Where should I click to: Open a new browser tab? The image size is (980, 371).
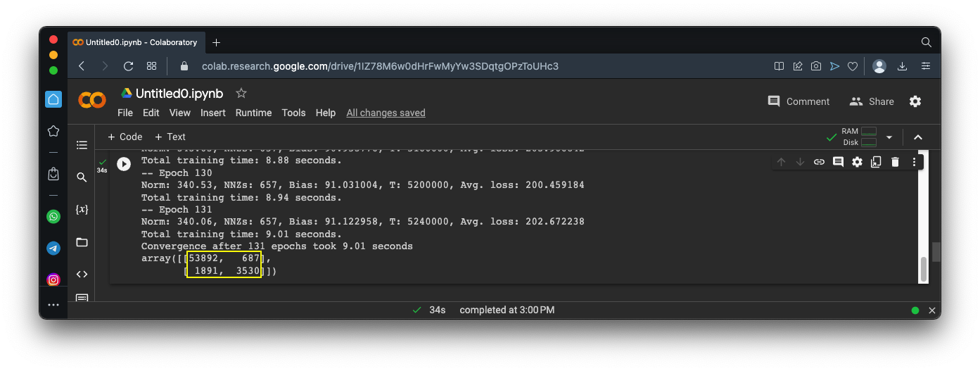coord(216,42)
